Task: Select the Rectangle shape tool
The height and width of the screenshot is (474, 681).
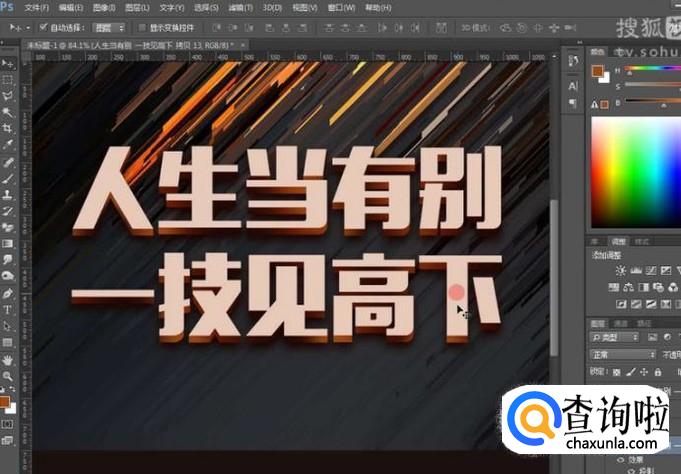Action: [7, 342]
